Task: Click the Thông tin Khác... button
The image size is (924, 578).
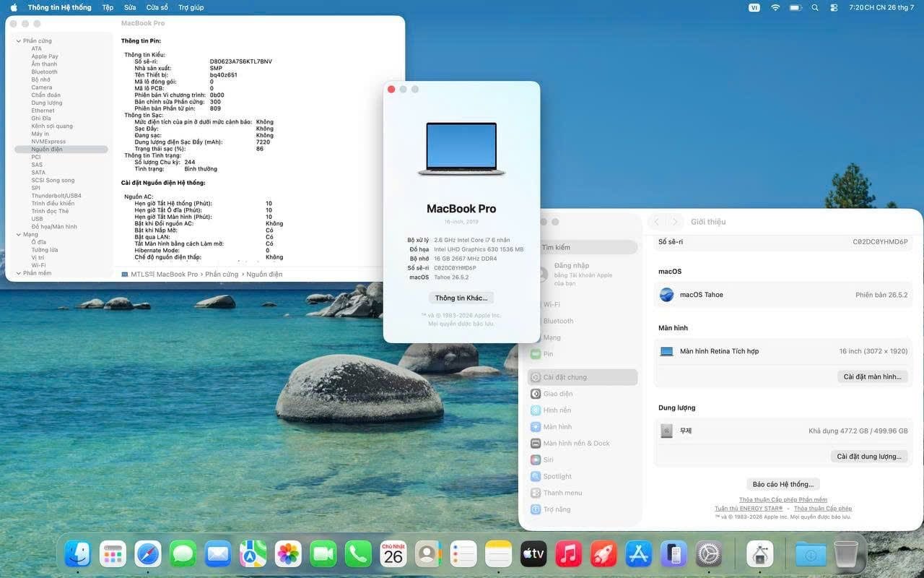Action: click(461, 298)
